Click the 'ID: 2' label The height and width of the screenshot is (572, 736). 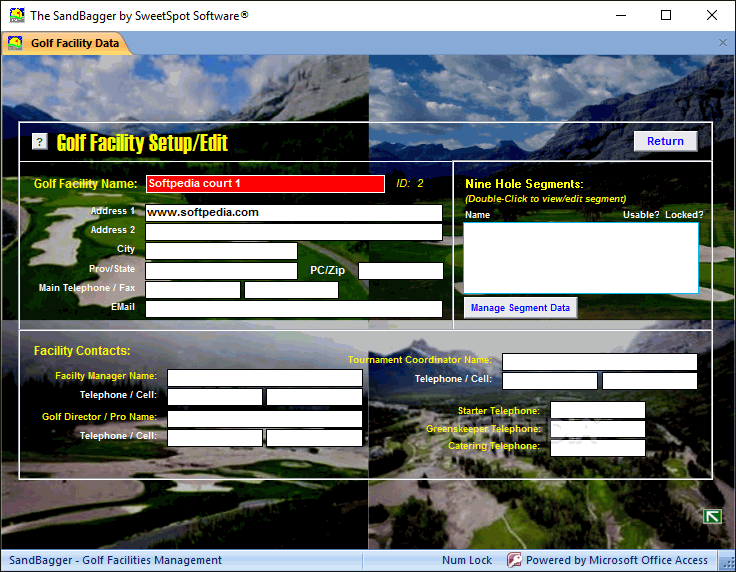point(410,183)
